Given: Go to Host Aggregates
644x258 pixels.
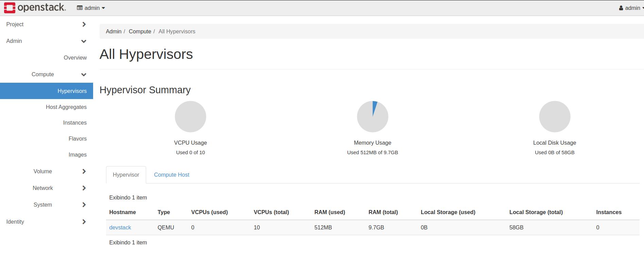Looking at the screenshot, I should pos(66,107).
